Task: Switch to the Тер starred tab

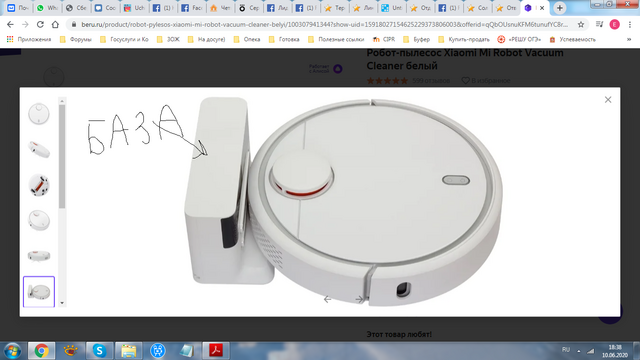Action: [335, 8]
